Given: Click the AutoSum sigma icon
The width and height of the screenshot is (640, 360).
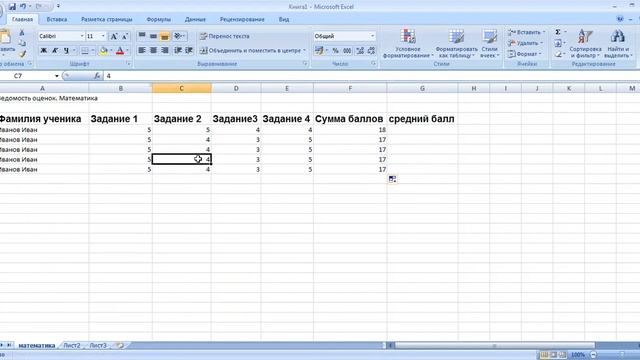Looking at the screenshot, I should click(558, 32).
